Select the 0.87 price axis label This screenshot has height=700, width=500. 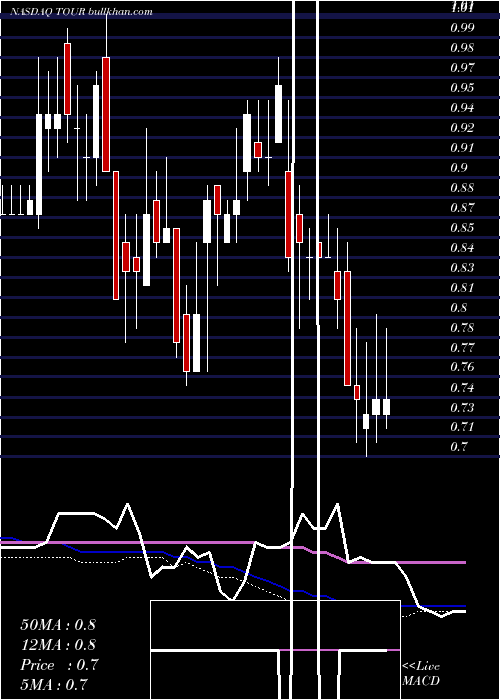462,208
